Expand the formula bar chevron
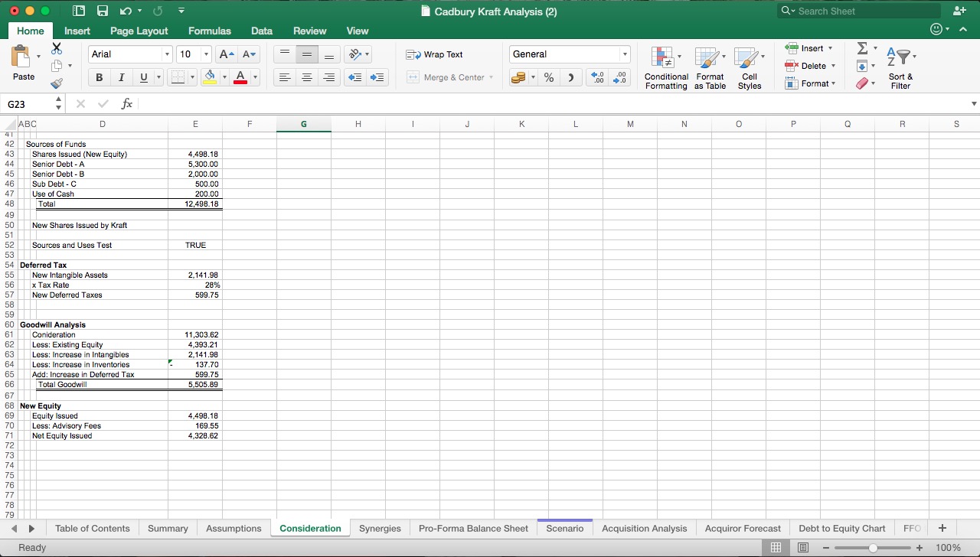 [974, 103]
